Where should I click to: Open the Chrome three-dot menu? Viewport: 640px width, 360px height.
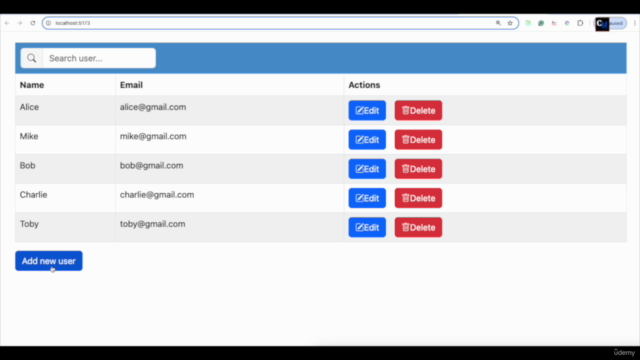(x=635, y=23)
